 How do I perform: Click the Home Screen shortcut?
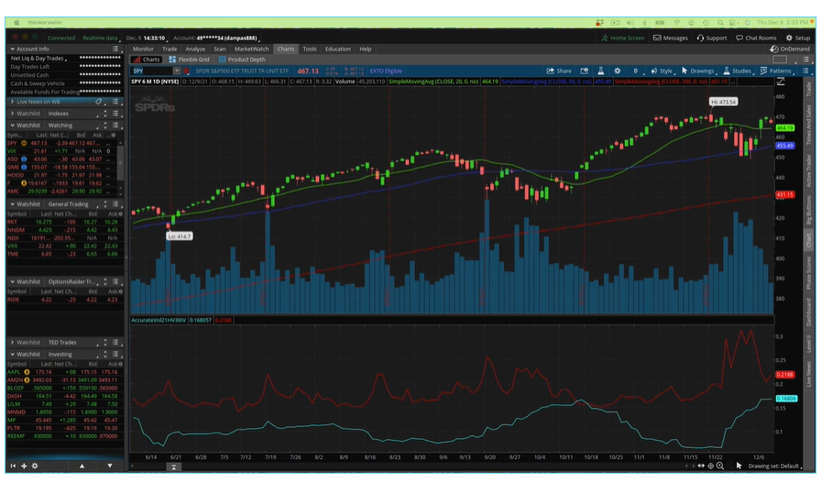[623, 38]
